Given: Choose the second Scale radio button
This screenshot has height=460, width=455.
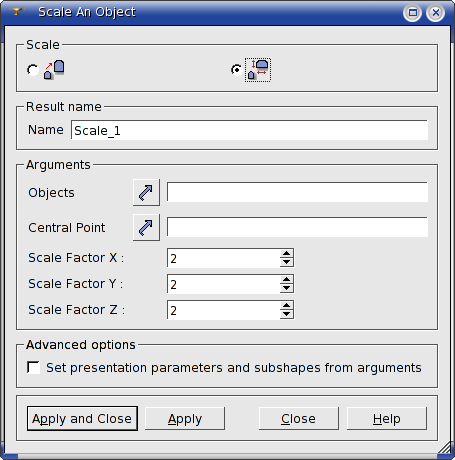Looking at the screenshot, I should click(236, 70).
